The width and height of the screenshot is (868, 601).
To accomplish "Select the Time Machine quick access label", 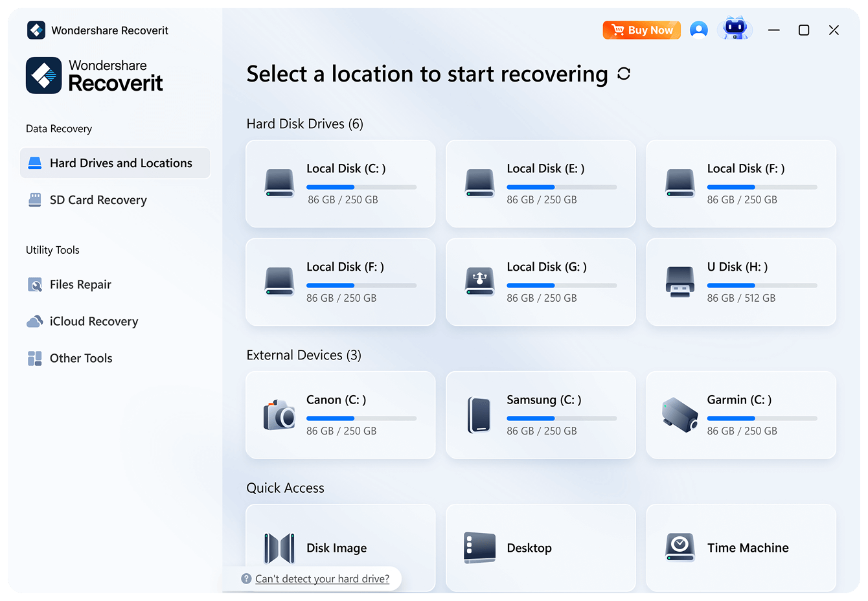I will coord(748,548).
